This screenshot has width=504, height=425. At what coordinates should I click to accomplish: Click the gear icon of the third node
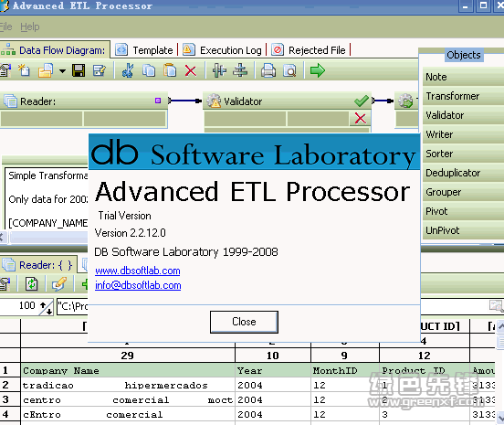[405, 101]
